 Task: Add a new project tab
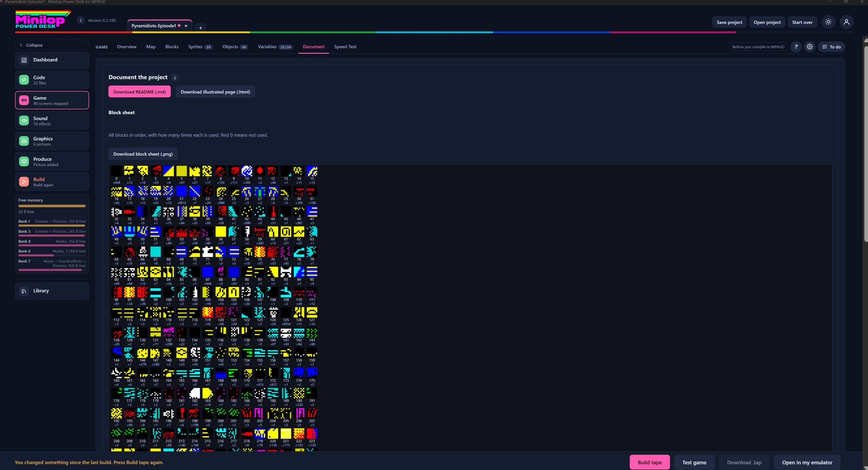point(200,28)
